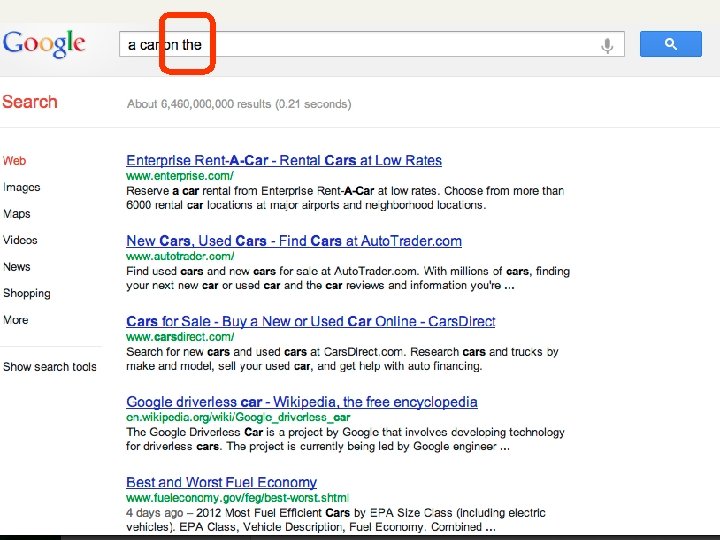Switch to Maps results
Viewport: 720px width, 540px height.
point(17,214)
